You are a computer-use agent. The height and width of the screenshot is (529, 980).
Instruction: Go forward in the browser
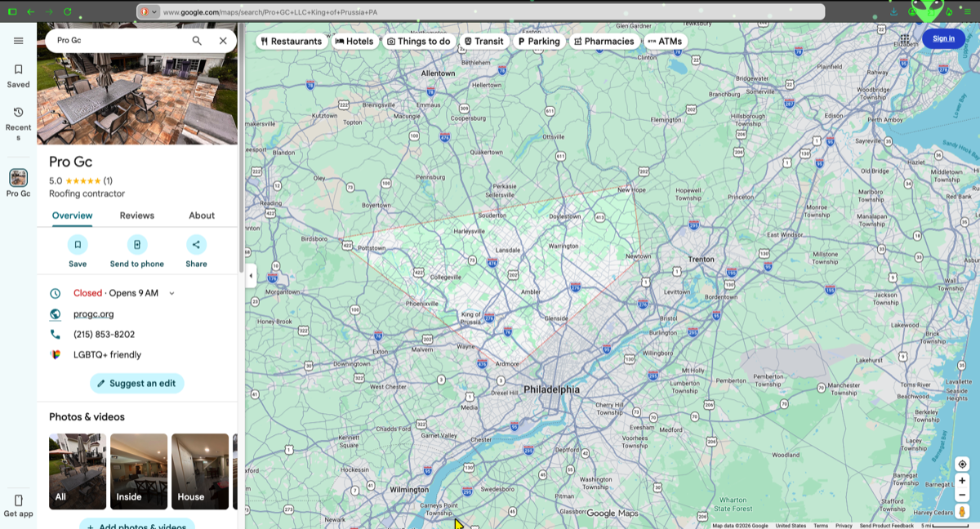click(x=49, y=11)
